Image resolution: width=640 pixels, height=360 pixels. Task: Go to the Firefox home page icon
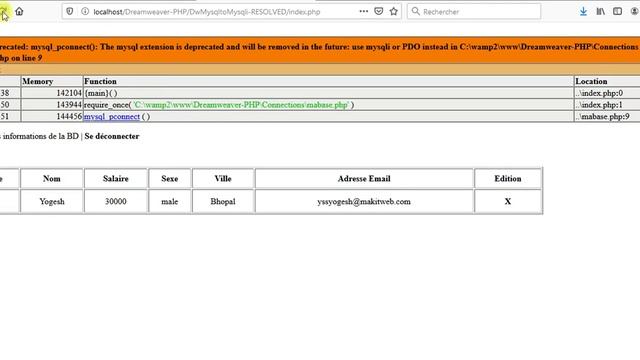(x=19, y=11)
